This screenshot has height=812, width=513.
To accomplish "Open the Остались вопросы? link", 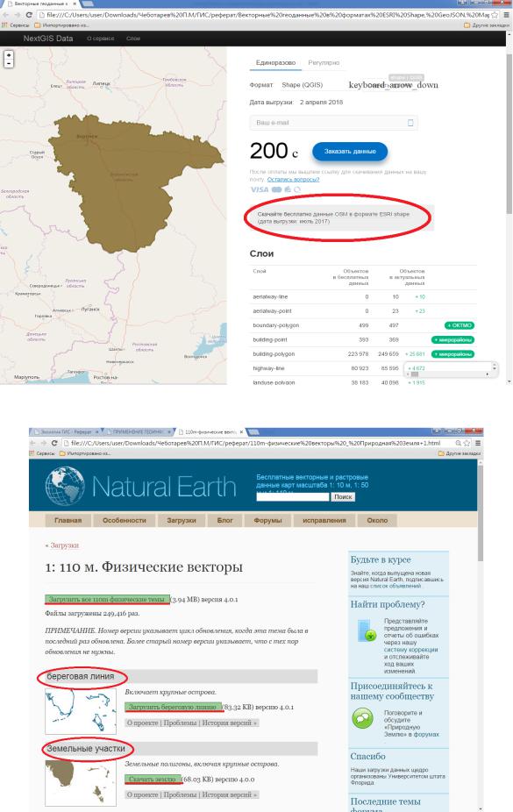I will pyautogui.click(x=293, y=179).
